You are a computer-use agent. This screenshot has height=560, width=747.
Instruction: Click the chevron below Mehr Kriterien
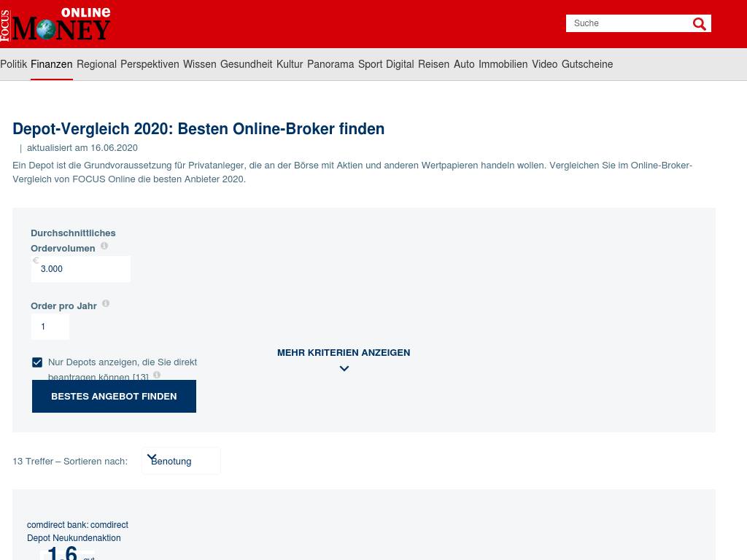(x=344, y=369)
